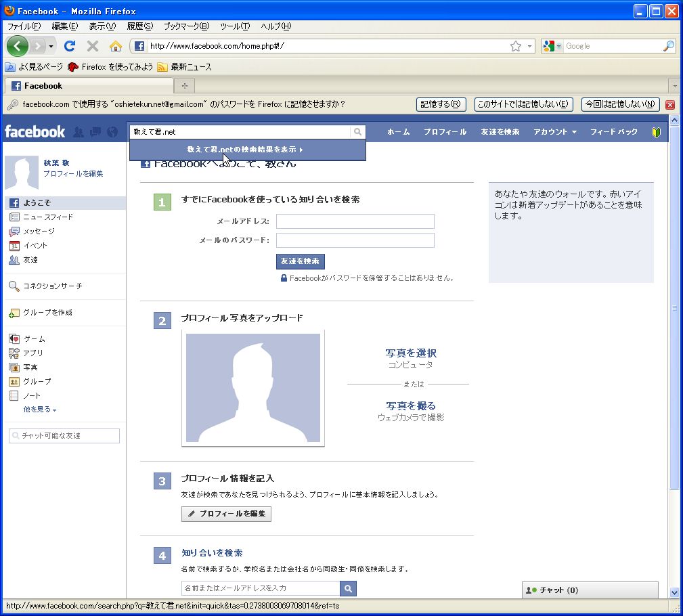683x616 pixels.
Task: Open ニュースフィード in the left sidebar
Action: pyautogui.click(x=48, y=217)
